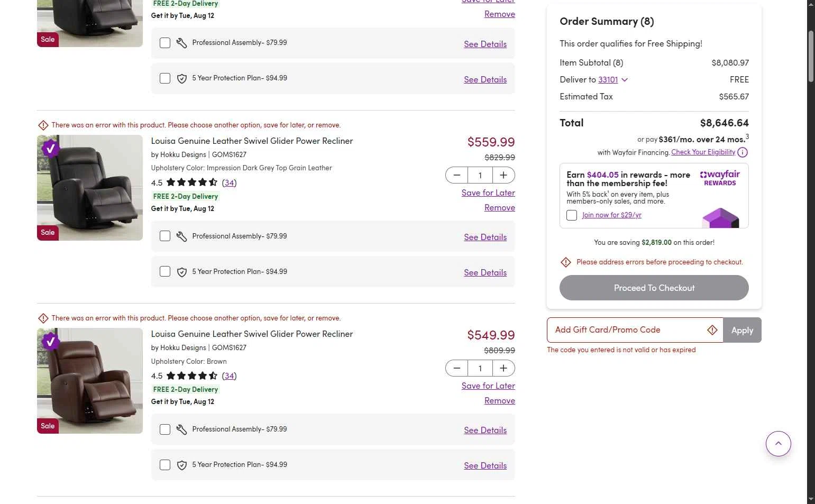The height and width of the screenshot is (504, 815).
Task: Click the star rating of the Dark Grey recliner
Action: tap(192, 182)
